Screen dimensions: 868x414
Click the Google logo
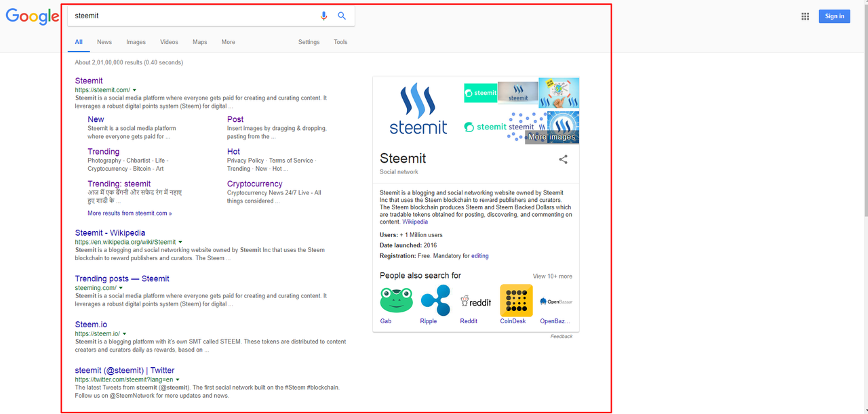pyautogui.click(x=33, y=16)
